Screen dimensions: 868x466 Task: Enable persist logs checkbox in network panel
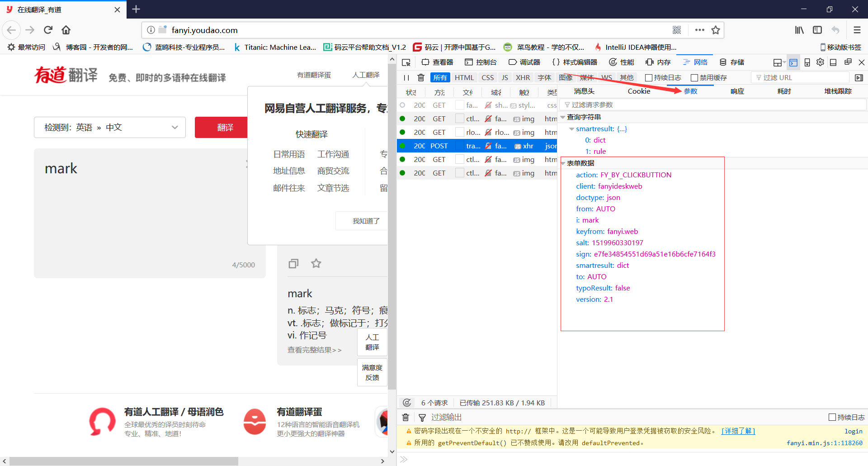point(648,78)
